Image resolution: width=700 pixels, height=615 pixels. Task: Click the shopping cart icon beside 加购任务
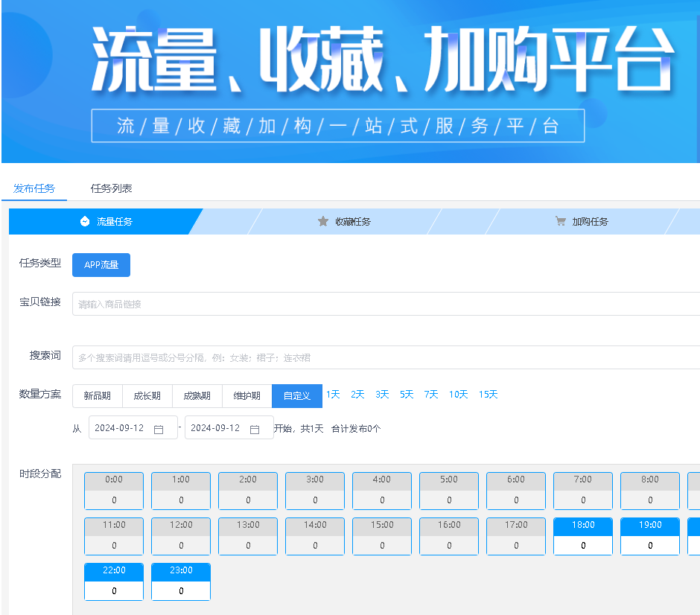click(x=560, y=221)
